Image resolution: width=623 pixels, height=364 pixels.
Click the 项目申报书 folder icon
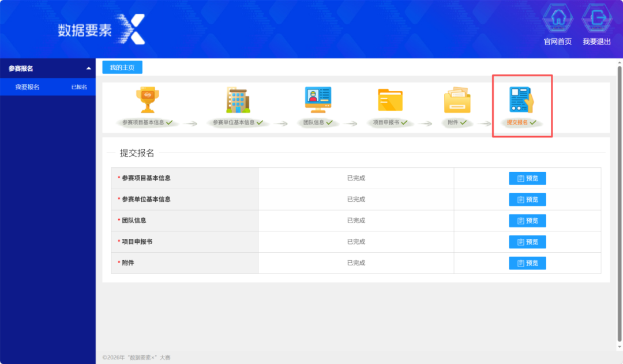pos(390,100)
